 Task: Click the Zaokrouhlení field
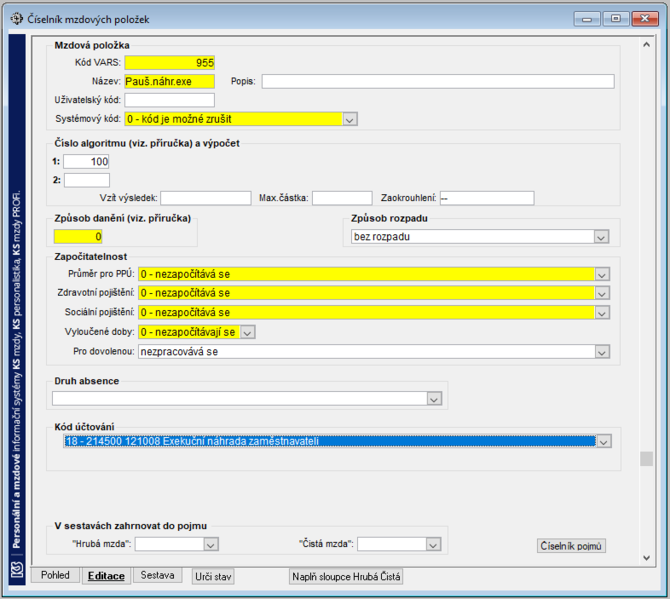[x=487, y=198]
